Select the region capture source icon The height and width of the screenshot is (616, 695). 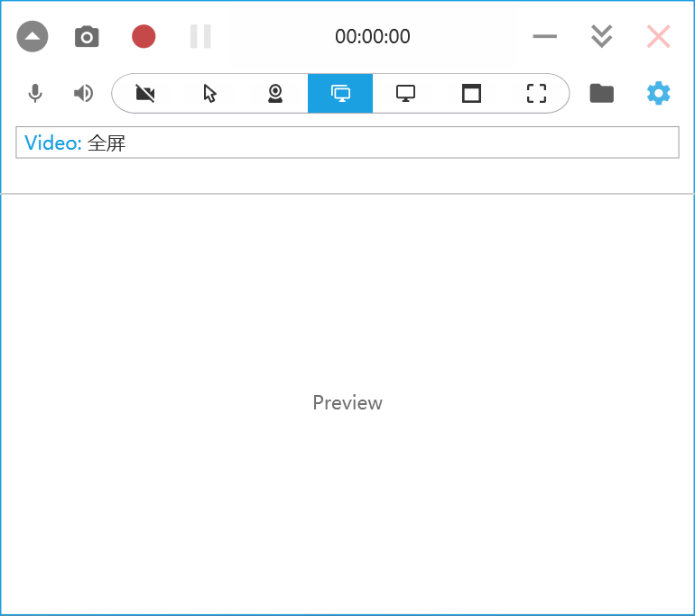536,93
